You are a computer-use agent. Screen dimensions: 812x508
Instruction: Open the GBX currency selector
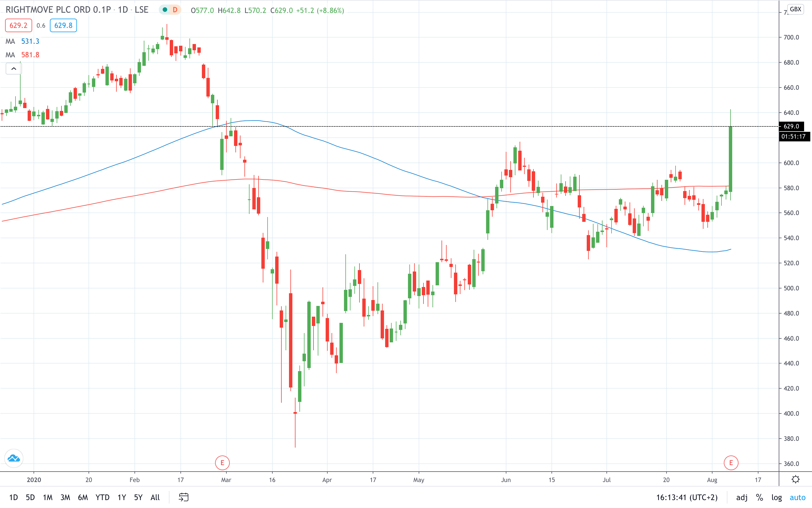[x=795, y=9]
